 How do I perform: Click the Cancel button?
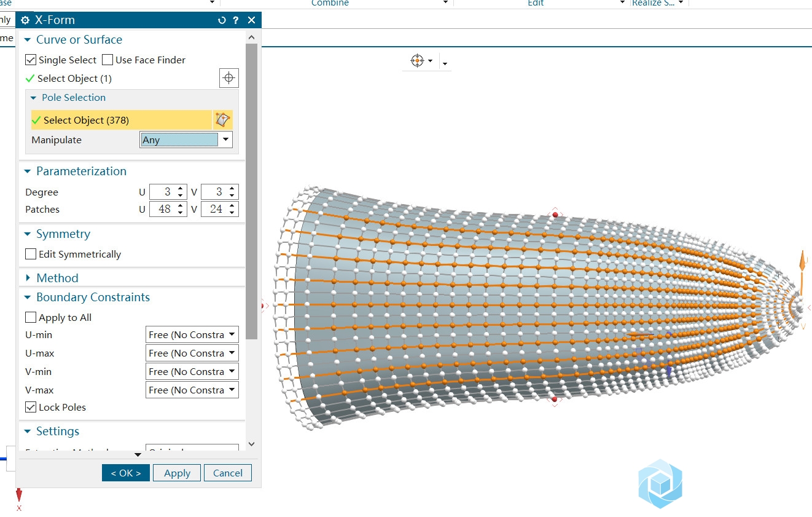click(228, 473)
